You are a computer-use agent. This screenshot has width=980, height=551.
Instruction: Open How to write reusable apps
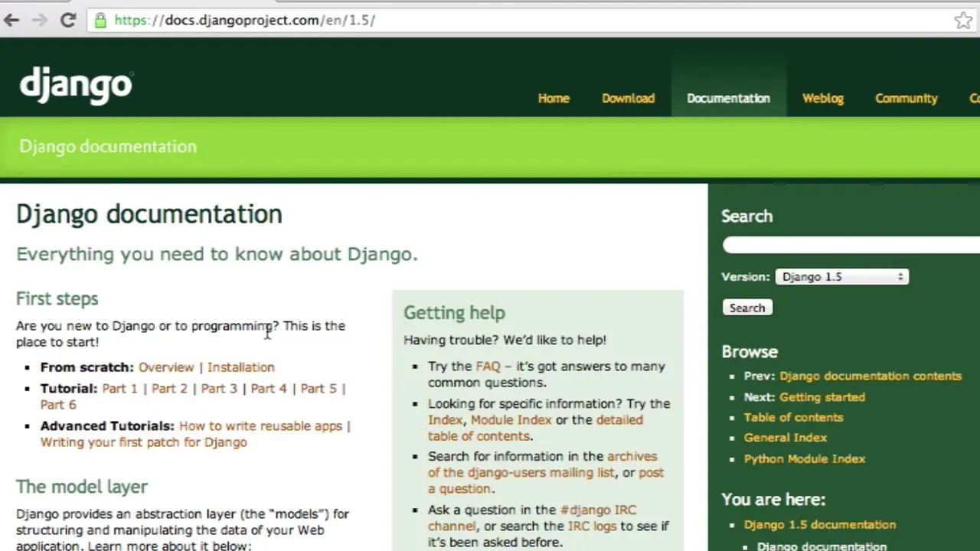(x=260, y=426)
